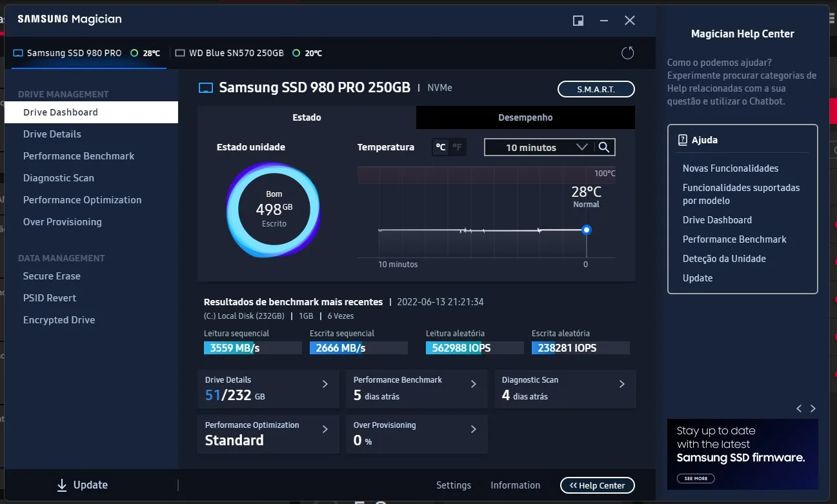The height and width of the screenshot is (504, 837).
Task: Click the S.M.A.R.T. button
Action: point(596,89)
